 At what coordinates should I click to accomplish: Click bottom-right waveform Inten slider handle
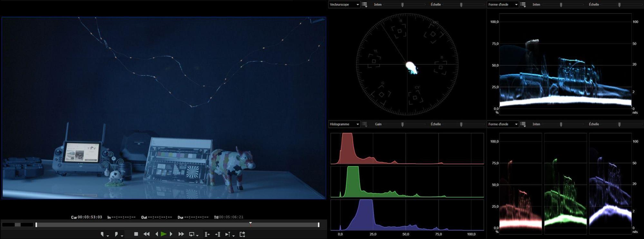(x=561, y=124)
